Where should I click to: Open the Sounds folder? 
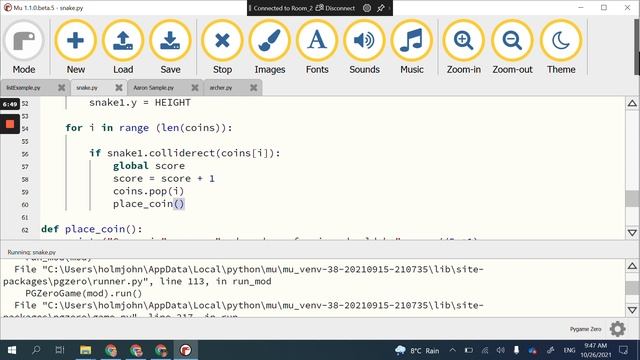coord(364,47)
